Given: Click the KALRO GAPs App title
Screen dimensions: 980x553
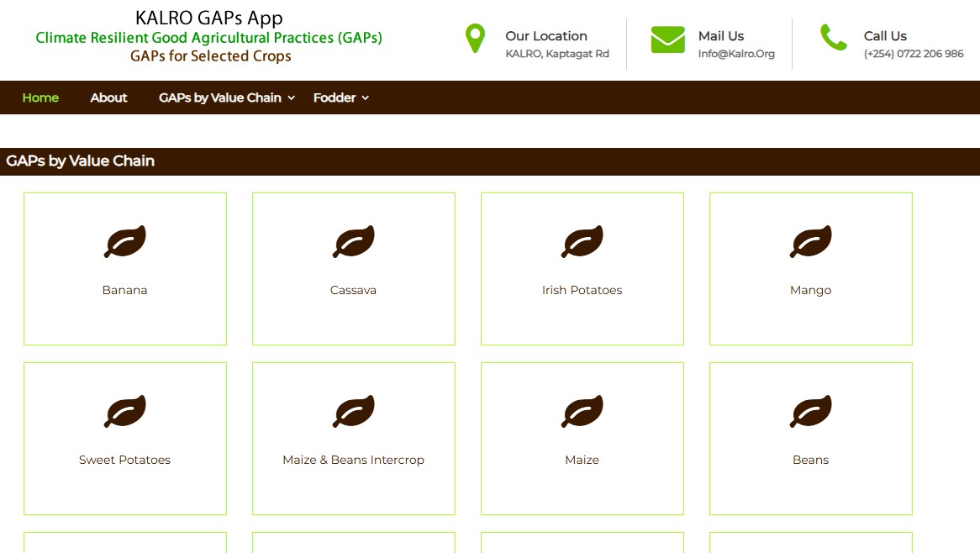Looking at the screenshot, I should coord(209,18).
